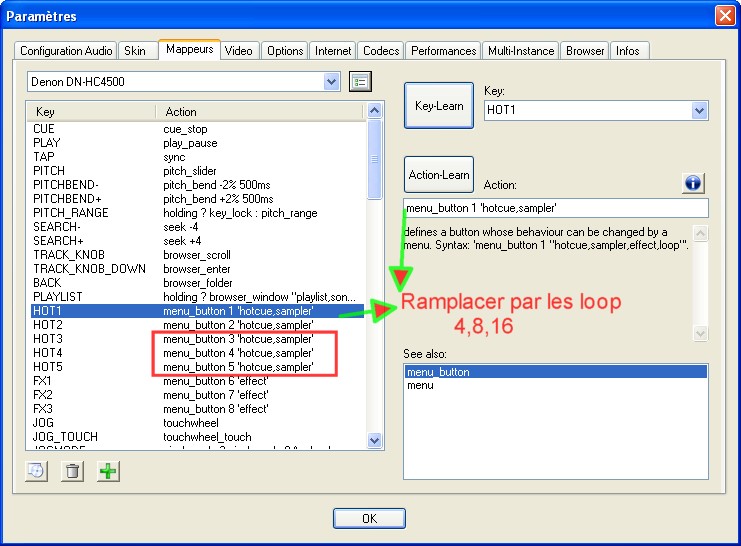
Task: Confirm with the OK button
Action: [x=369, y=518]
